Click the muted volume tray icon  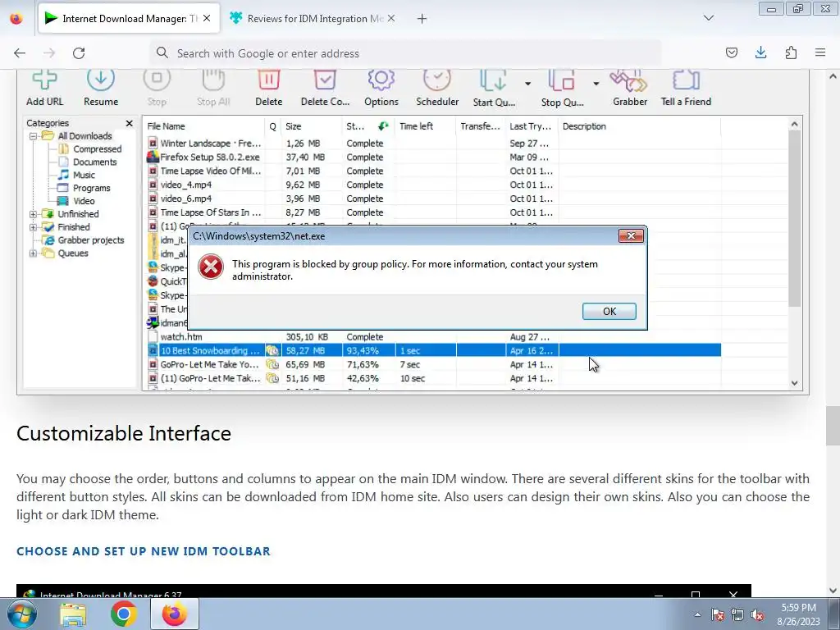(757, 615)
